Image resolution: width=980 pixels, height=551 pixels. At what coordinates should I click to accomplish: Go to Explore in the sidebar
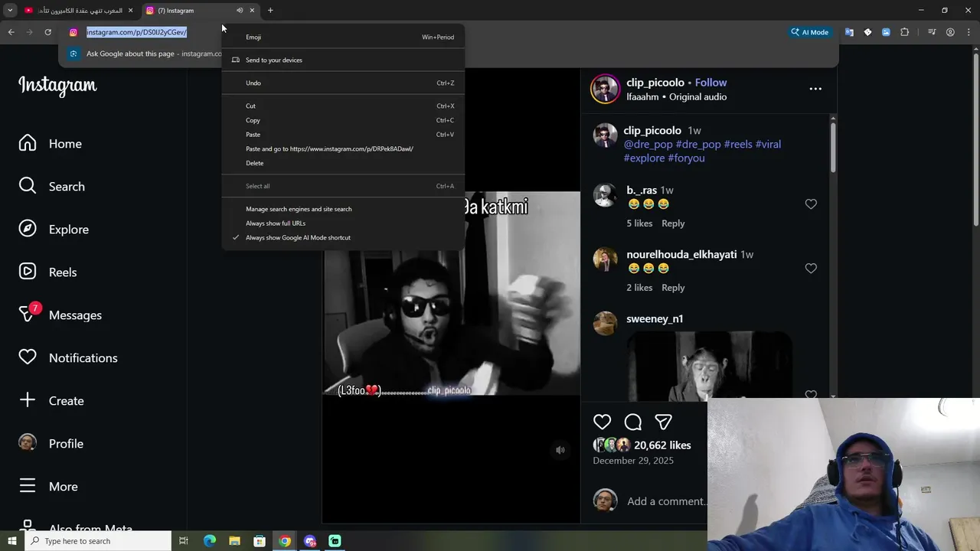coord(54,230)
